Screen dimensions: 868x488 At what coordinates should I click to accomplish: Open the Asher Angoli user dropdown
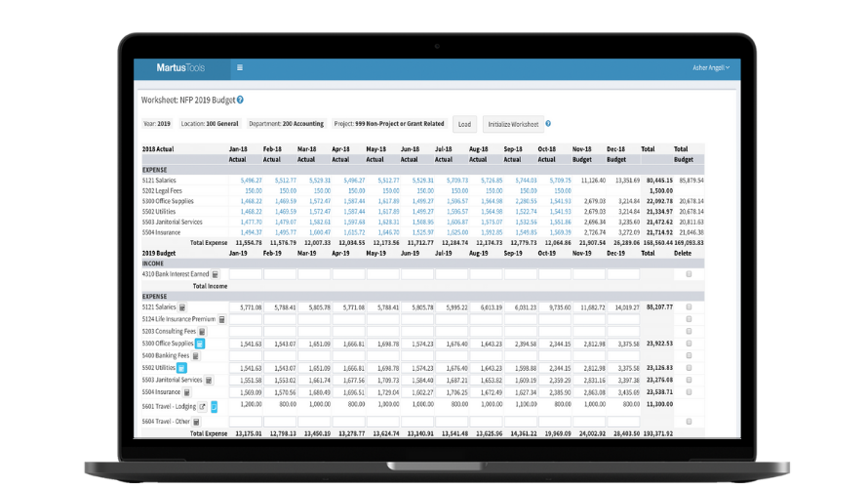coord(711,67)
